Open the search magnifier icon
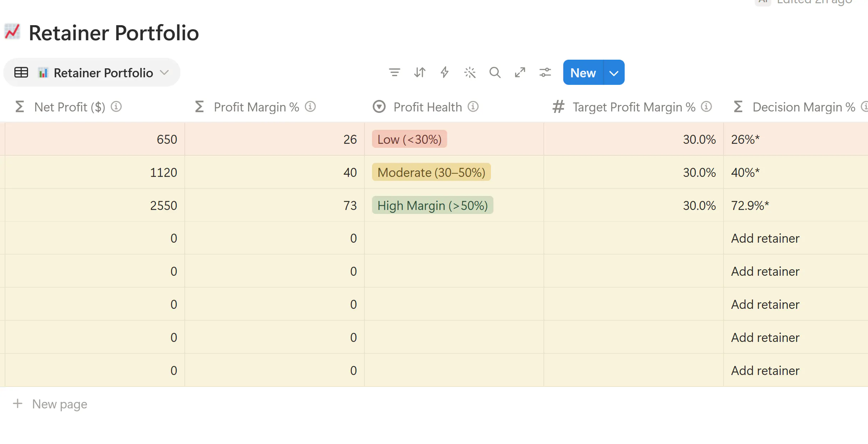 [495, 73]
